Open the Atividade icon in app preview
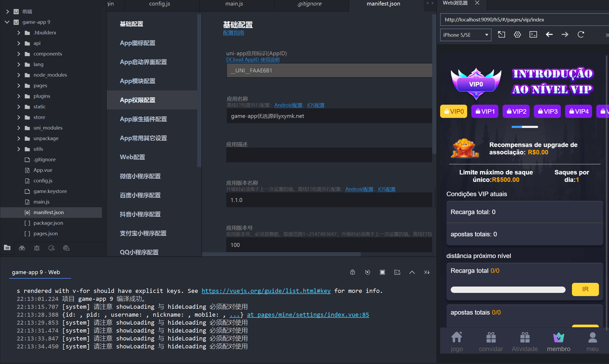 (x=525, y=337)
